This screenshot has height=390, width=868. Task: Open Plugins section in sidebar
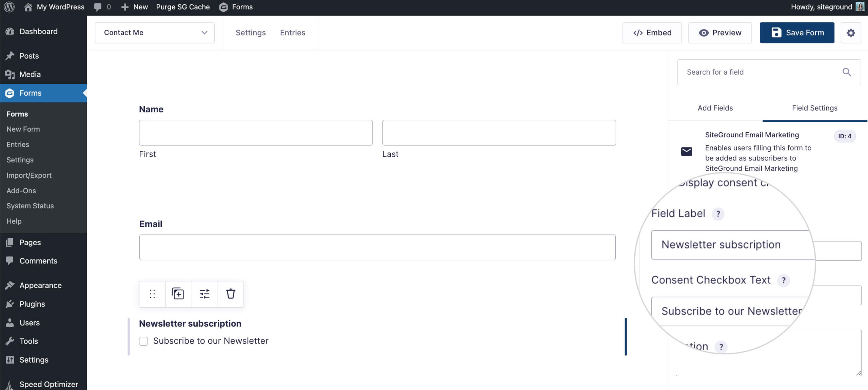43,304
